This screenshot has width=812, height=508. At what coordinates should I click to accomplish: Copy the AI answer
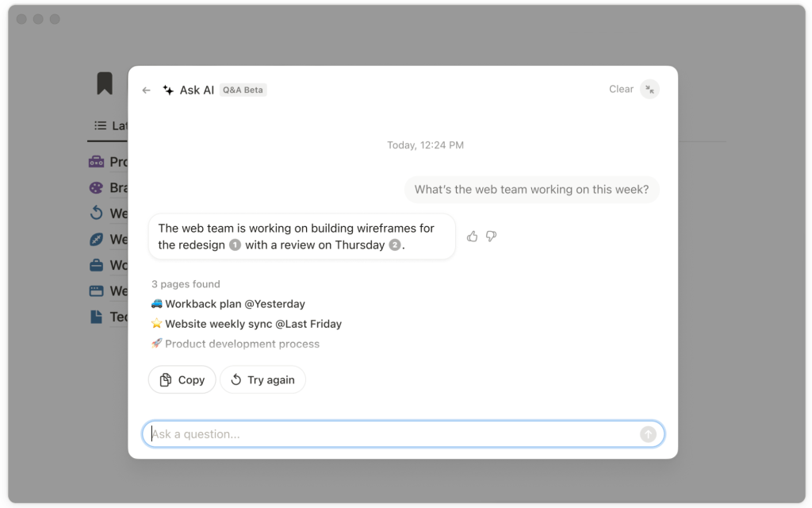point(182,380)
